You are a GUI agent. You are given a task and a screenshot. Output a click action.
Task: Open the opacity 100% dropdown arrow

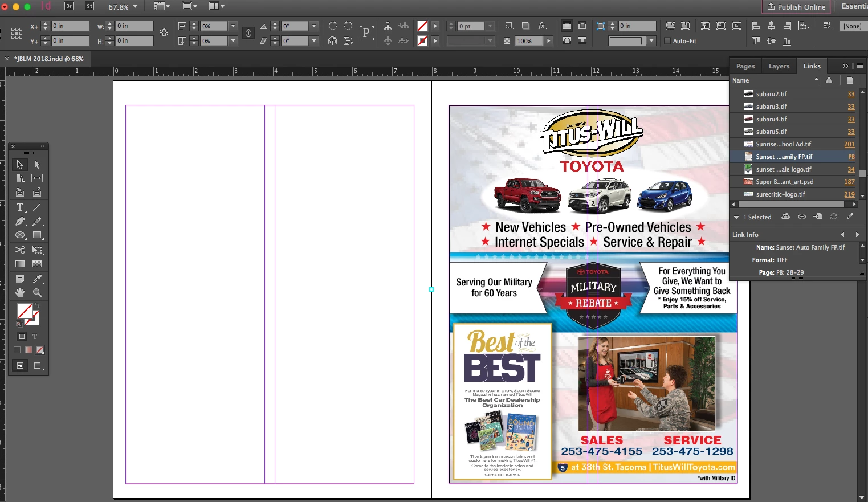(548, 41)
